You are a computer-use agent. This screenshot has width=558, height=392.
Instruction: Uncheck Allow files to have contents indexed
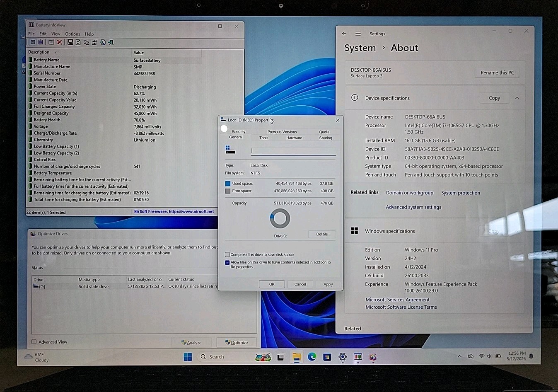pos(227,262)
